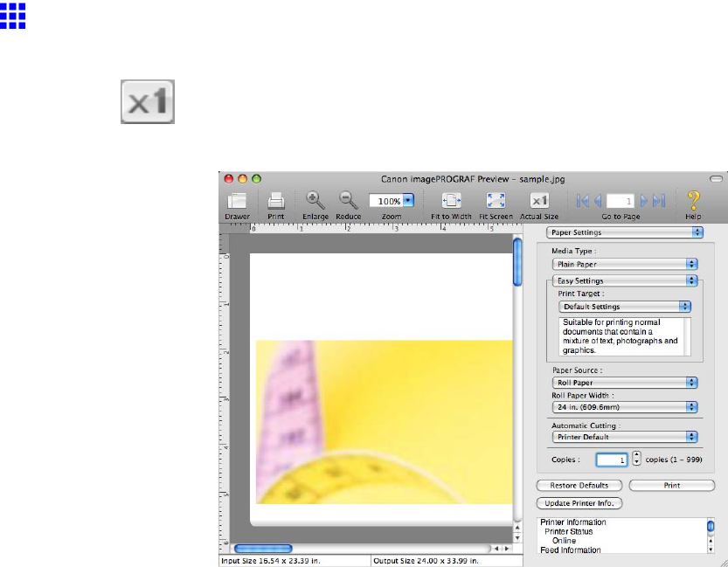This screenshot has height=567, width=728.
Task: Go to previous page arrow
Action: coord(598,201)
